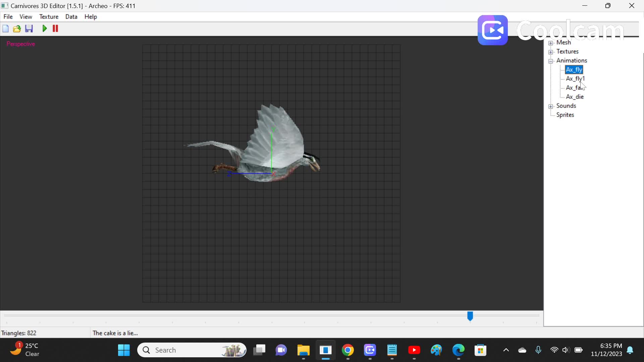The width and height of the screenshot is (644, 362).
Task: Click the Sounds tree label
Action: [x=566, y=106]
